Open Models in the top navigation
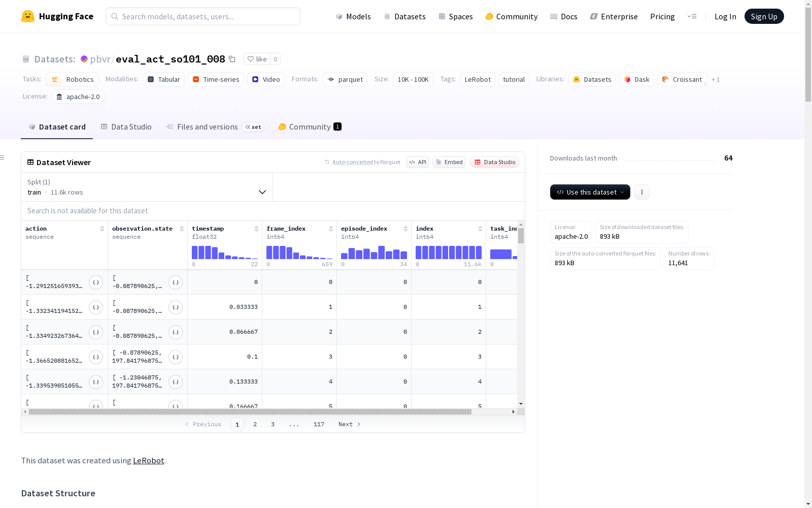Viewport: 812px width, 508px height. click(353, 16)
